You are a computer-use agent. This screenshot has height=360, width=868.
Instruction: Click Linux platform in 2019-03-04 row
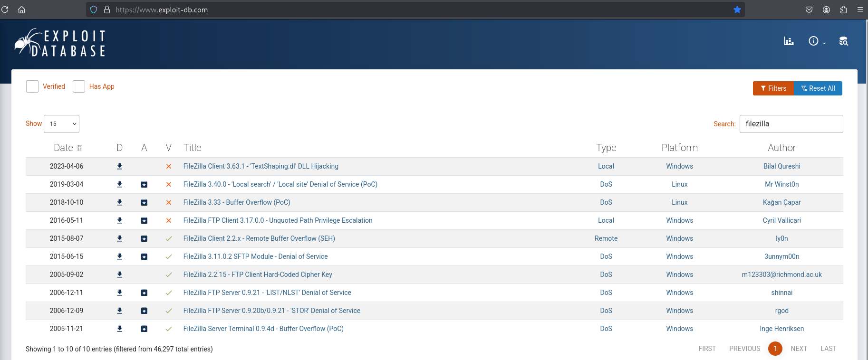[680, 184]
